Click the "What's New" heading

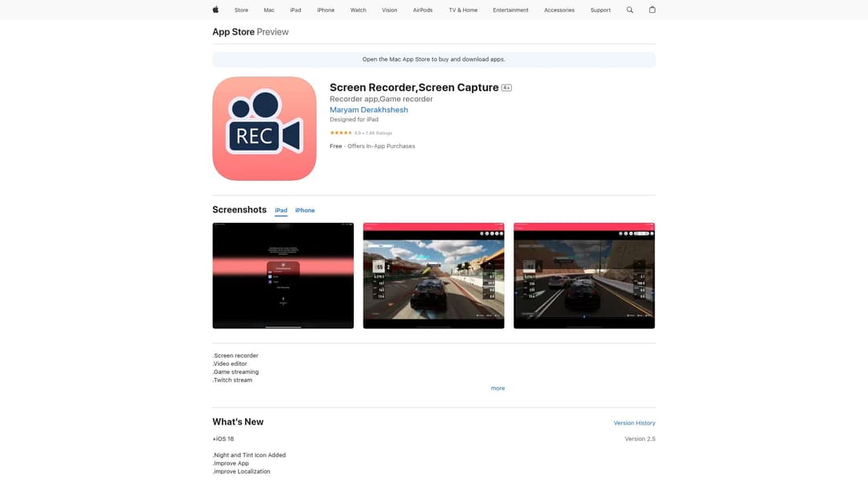point(238,422)
